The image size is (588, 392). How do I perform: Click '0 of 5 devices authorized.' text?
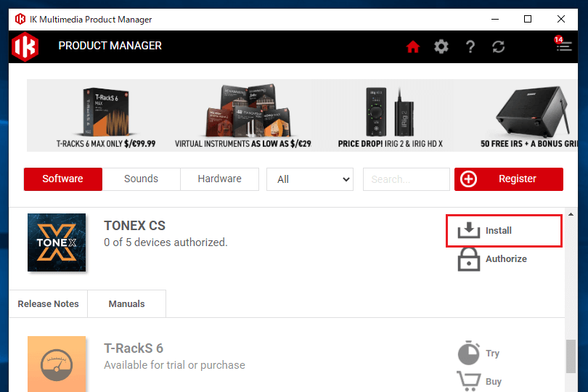[x=166, y=242]
